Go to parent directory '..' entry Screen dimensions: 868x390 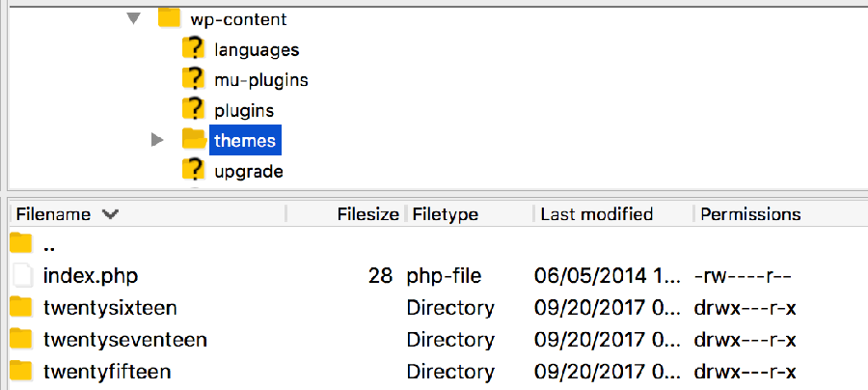point(48,245)
